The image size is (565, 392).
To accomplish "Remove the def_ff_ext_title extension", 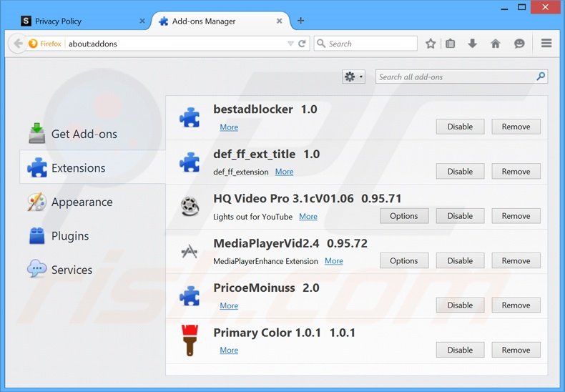I will pos(516,172).
